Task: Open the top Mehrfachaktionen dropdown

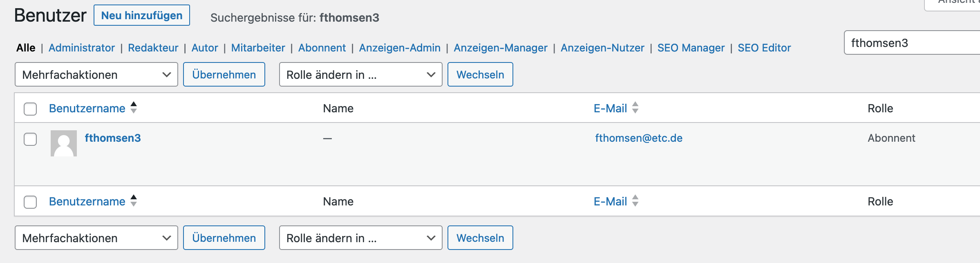Action: point(96,74)
